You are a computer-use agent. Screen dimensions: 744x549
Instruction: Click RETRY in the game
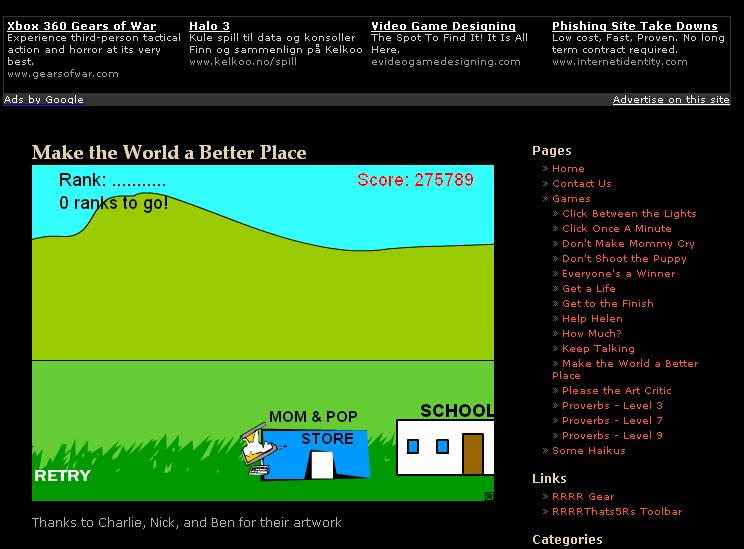coord(62,475)
